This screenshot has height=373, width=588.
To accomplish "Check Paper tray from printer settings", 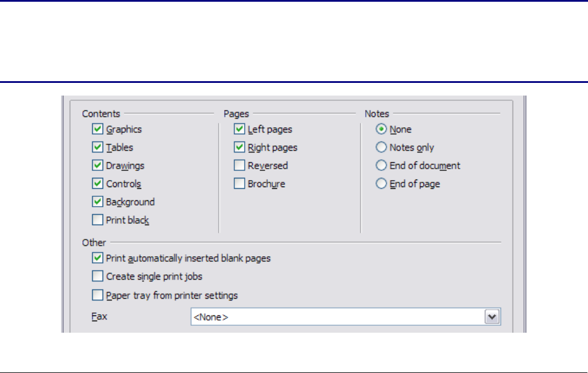I will click(97, 295).
